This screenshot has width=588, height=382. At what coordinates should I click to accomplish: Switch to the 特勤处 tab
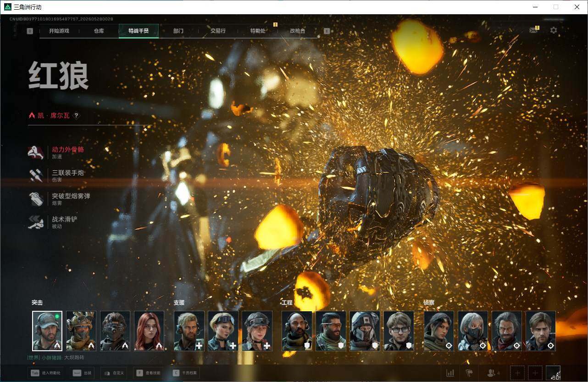pos(258,31)
